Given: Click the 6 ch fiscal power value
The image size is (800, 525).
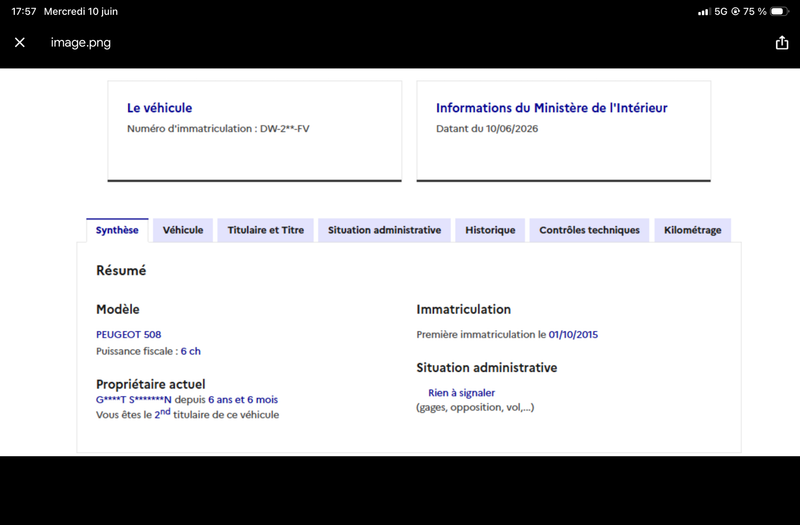Looking at the screenshot, I should click(x=191, y=351).
